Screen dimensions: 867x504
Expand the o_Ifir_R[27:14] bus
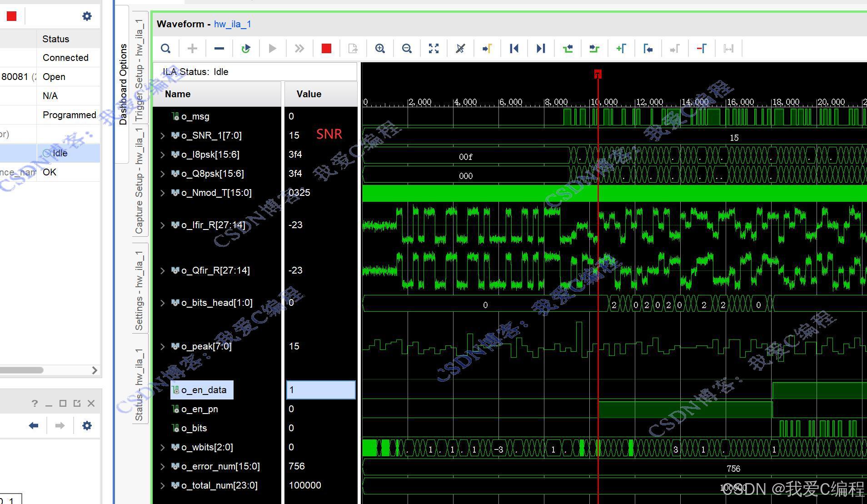(162, 225)
